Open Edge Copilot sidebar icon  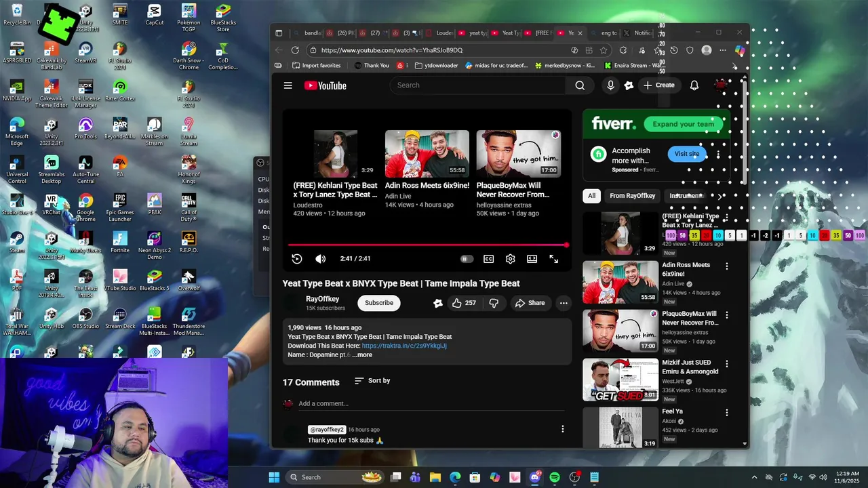[x=740, y=50]
